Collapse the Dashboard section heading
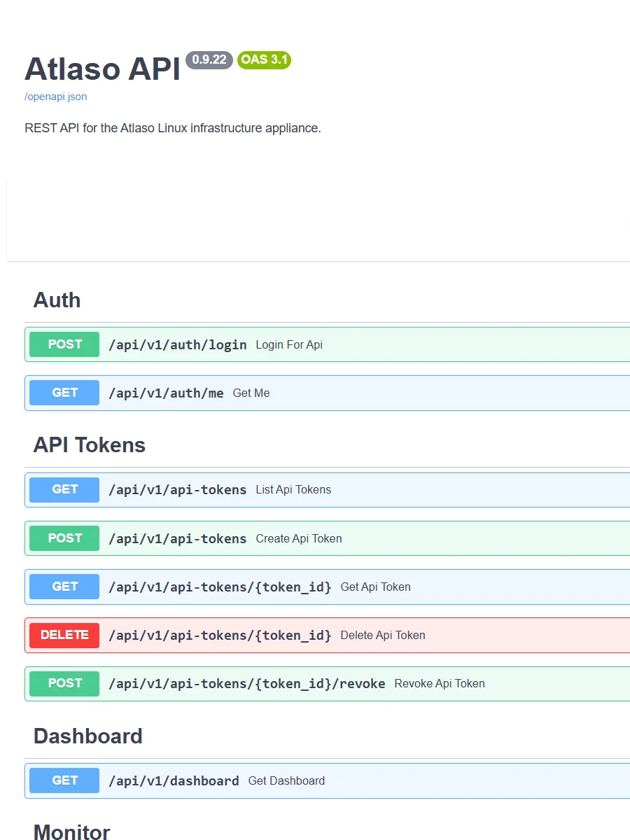630x840 pixels. (x=88, y=736)
